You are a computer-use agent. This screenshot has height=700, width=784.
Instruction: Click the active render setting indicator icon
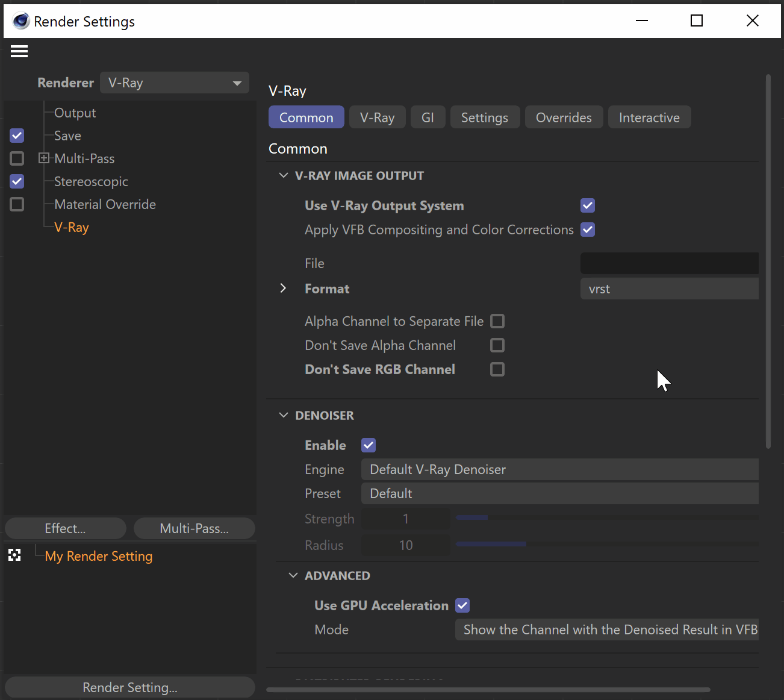tap(15, 555)
